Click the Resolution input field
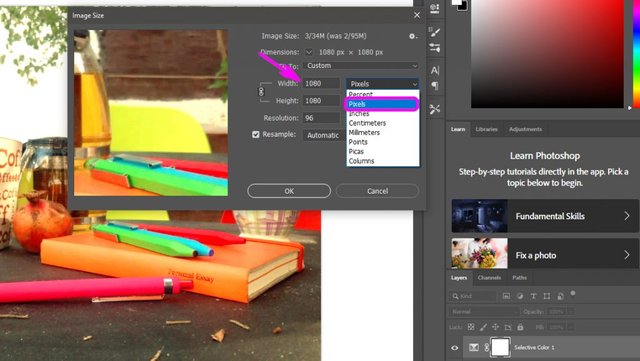 coord(321,118)
